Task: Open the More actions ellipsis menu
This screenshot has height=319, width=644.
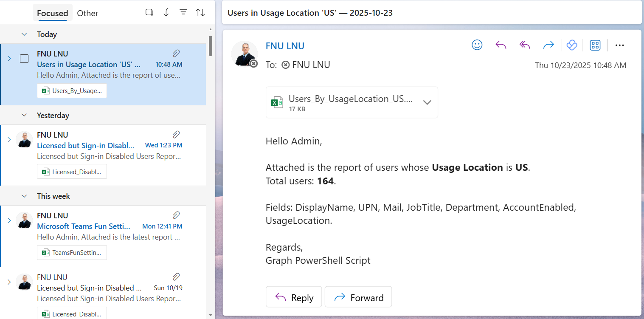Action: 619,45
